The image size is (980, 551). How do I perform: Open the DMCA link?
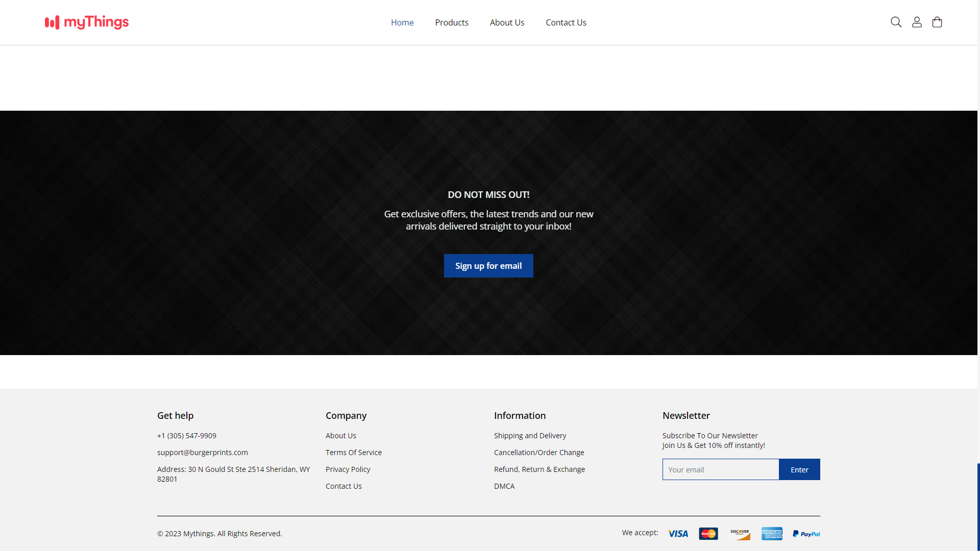click(x=504, y=486)
